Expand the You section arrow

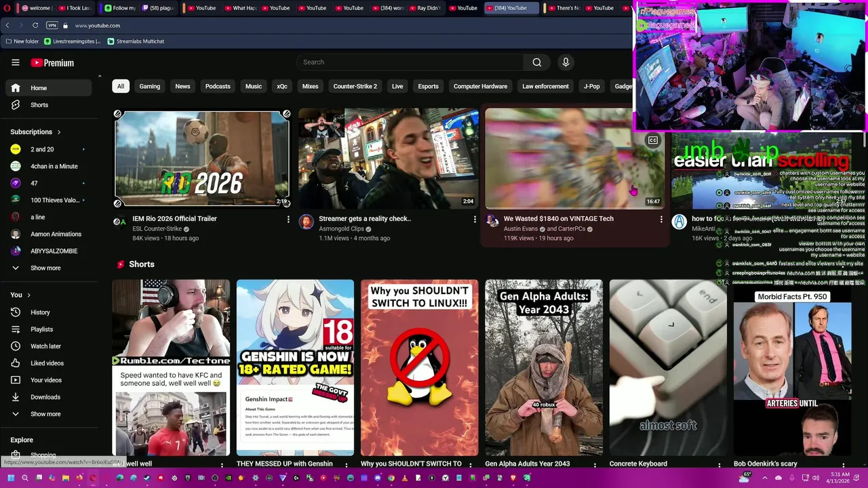28,295
